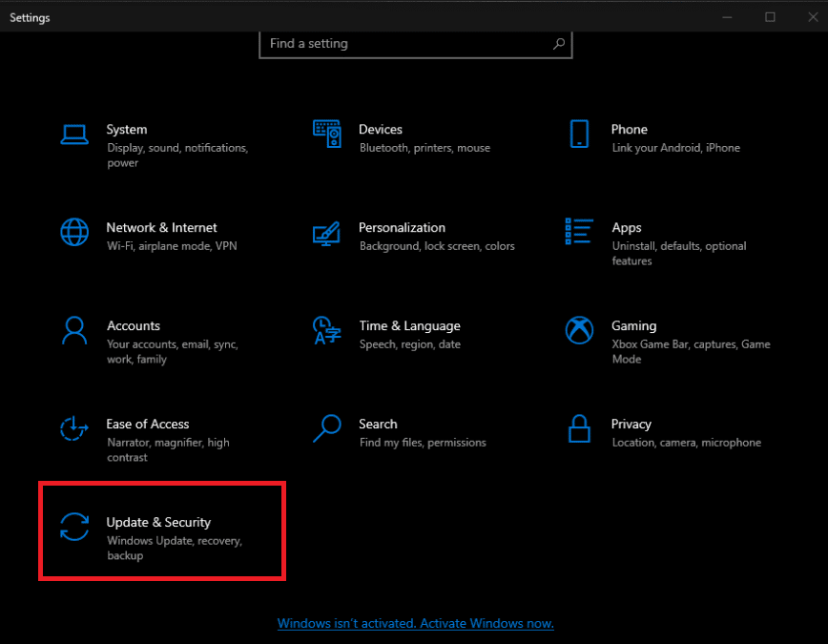Click the Ease of Access icon
Image resolution: width=828 pixels, height=644 pixels.
74,429
